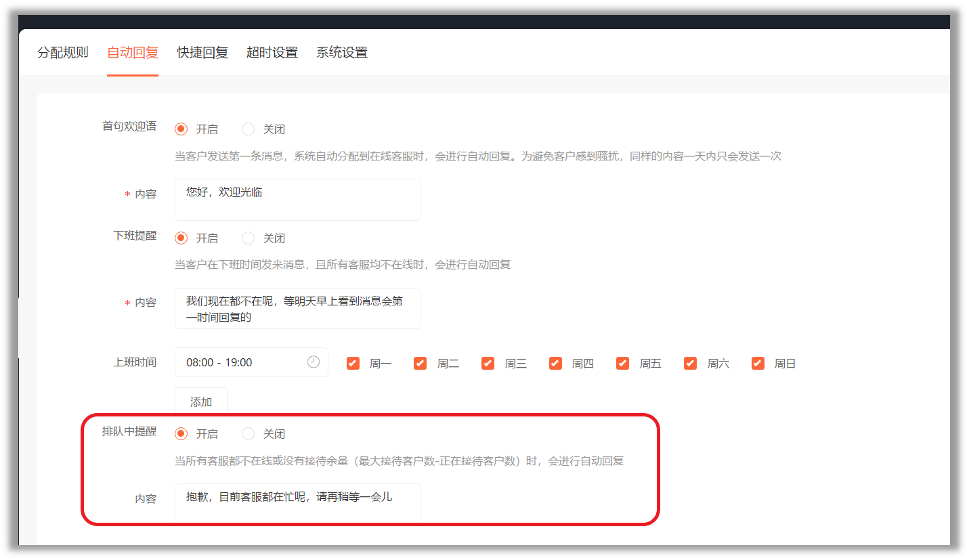
Task: Select 开启 for 下班提醒
Action: [181, 238]
